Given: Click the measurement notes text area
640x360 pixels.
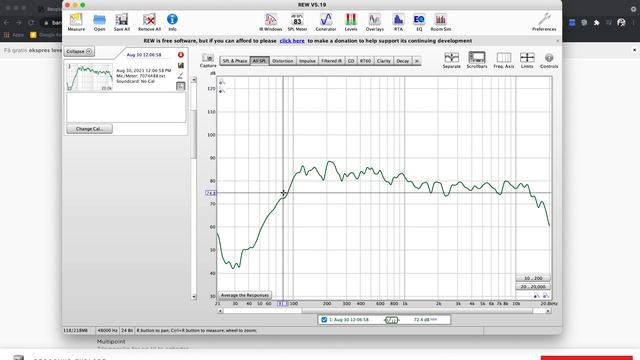Looking at the screenshot, I should tap(126, 107).
